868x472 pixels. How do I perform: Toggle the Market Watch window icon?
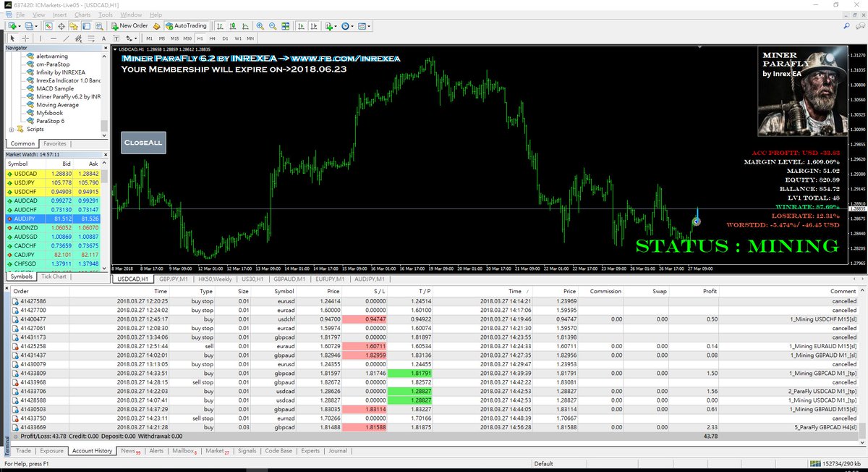[x=49, y=25]
